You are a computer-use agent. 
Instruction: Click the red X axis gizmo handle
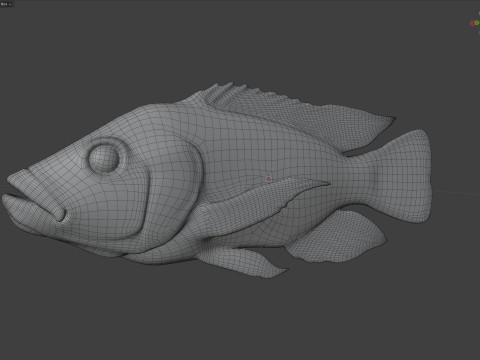[x=472, y=23]
